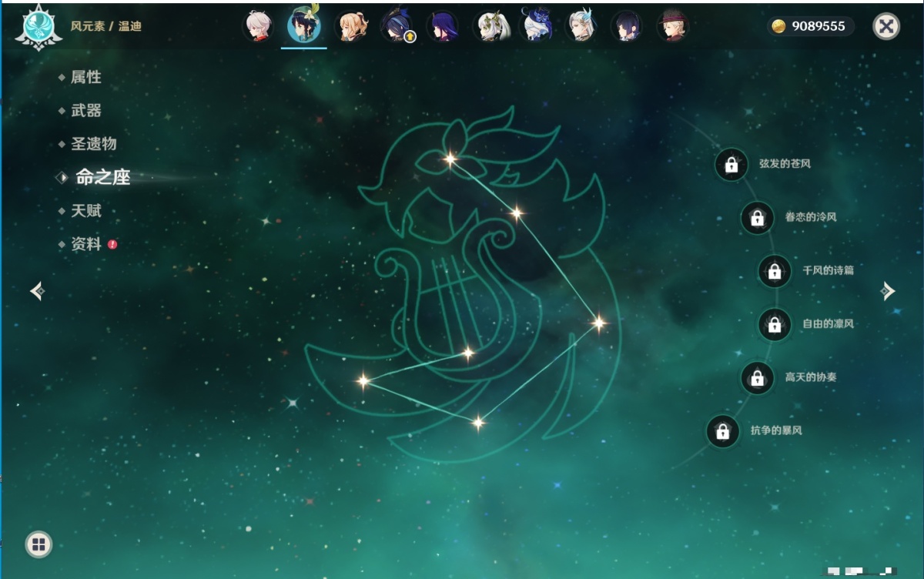Click the Mora balance 9089555
The width and height of the screenshot is (924, 579).
819,27
